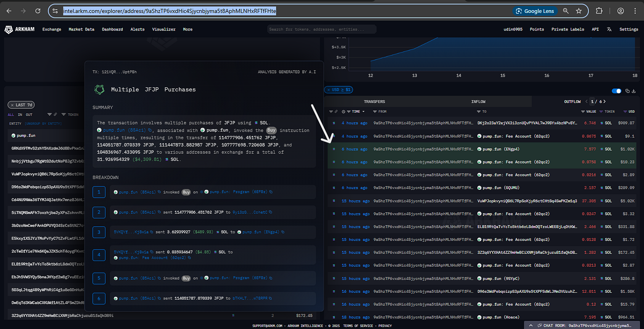Open Settings in header
The height and width of the screenshot is (329, 644).
coord(629,29)
